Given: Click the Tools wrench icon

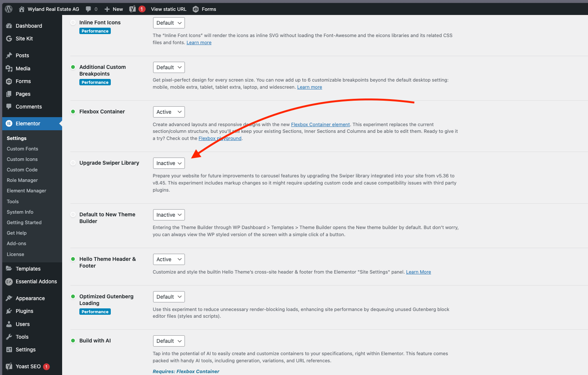Looking at the screenshot, I should point(9,337).
